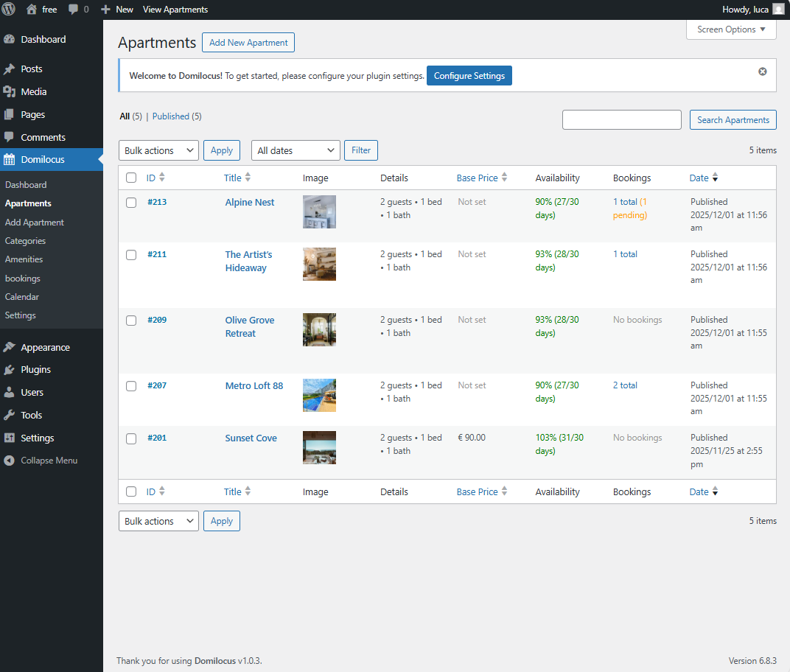Click the Metro Loft 88 thumbnail image

[319, 395]
